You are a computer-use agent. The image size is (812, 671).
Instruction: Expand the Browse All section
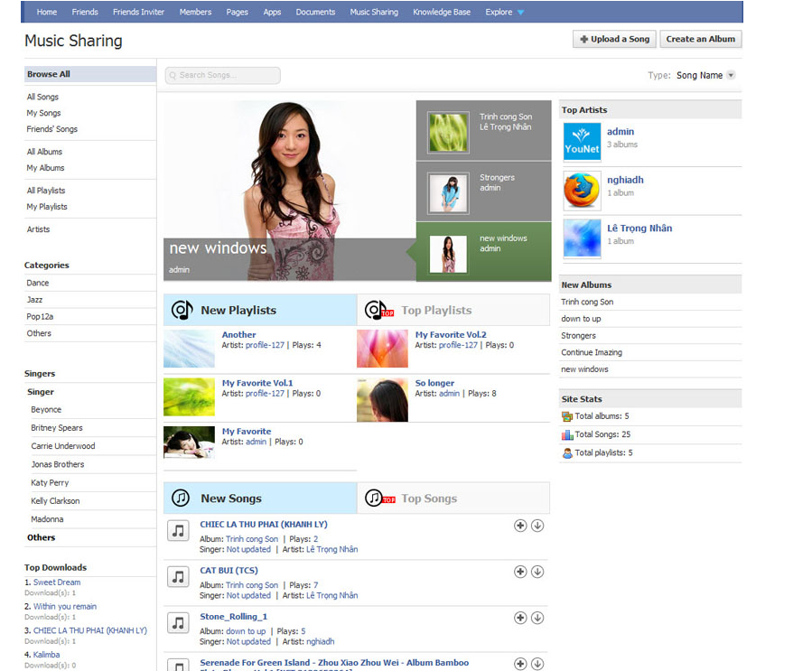point(49,73)
